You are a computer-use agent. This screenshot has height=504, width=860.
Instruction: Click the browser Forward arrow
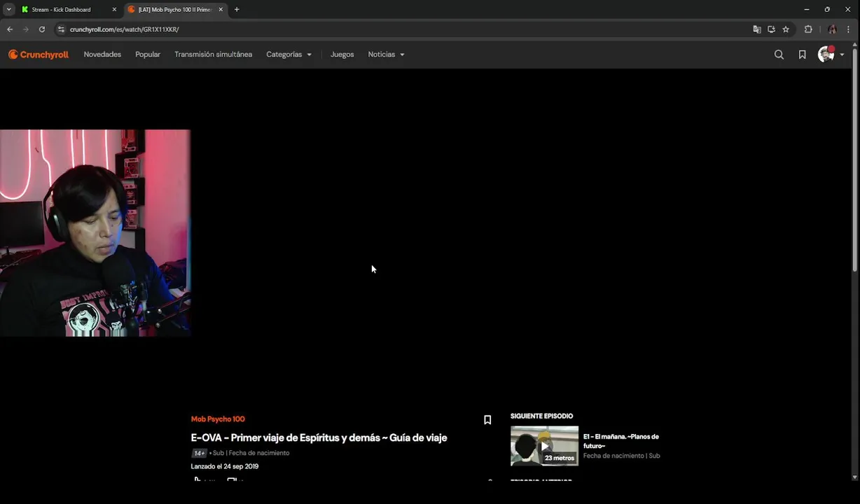pos(26,29)
